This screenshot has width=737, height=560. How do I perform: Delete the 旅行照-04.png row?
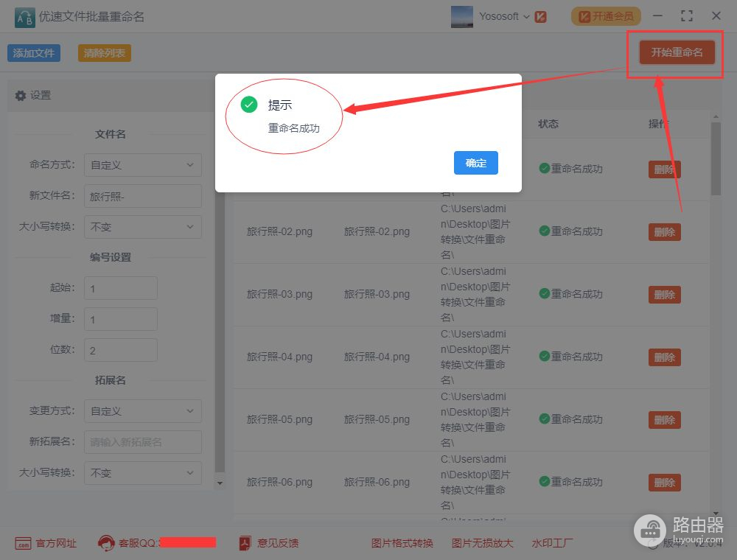click(664, 357)
